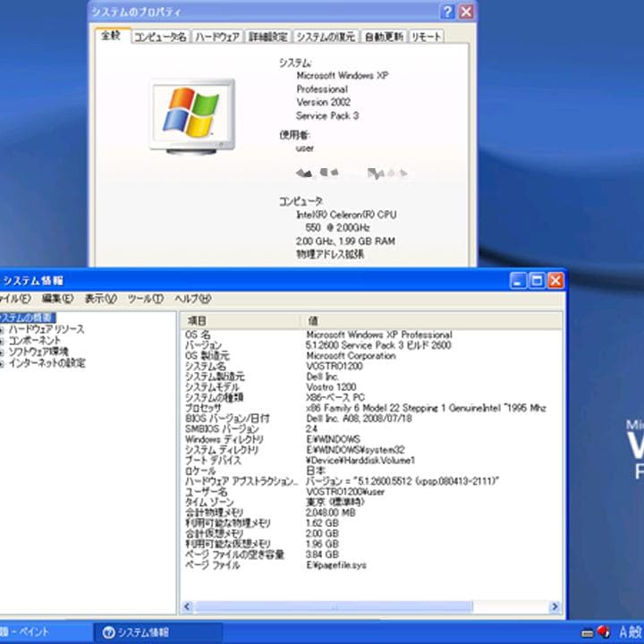Select the タイム ゾーン row
This screenshot has width=644, height=644.
tap(371, 503)
